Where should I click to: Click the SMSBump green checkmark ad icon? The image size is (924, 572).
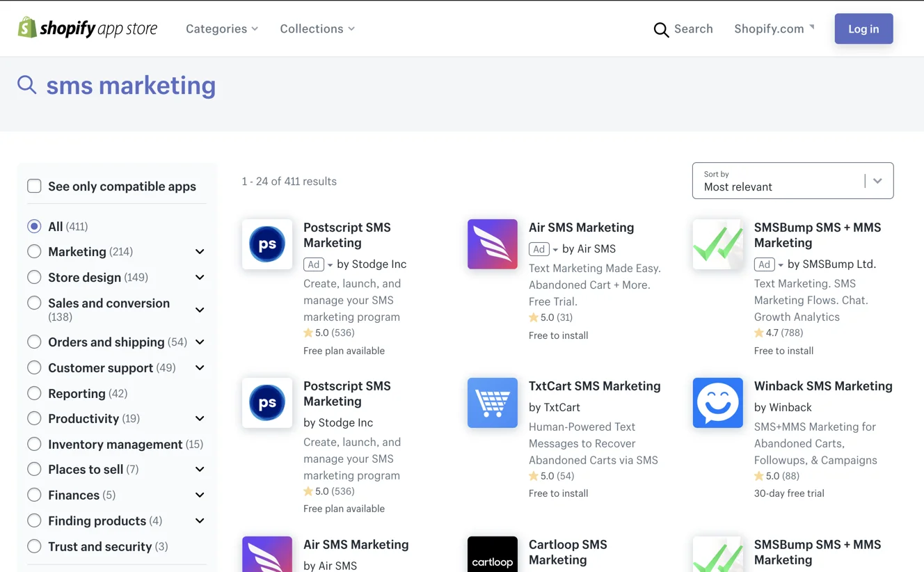pyautogui.click(x=717, y=244)
